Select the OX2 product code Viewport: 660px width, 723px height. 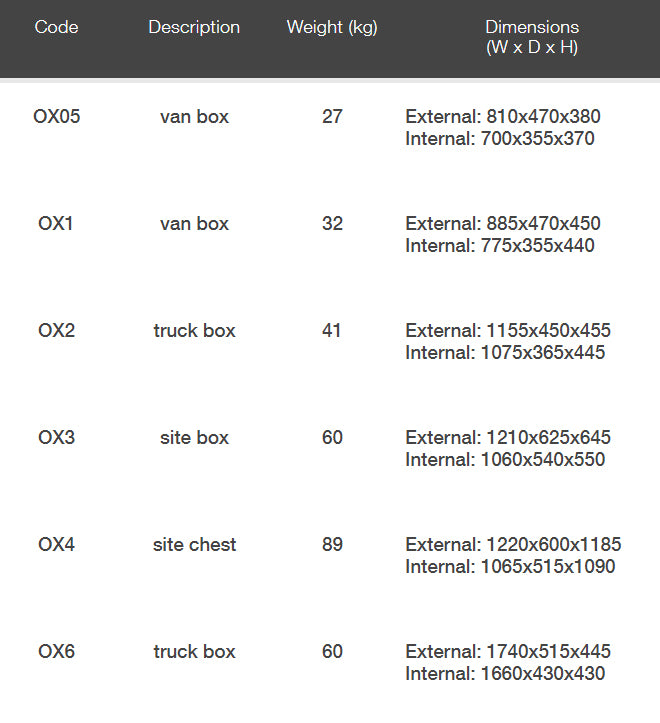[x=56, y=331]
